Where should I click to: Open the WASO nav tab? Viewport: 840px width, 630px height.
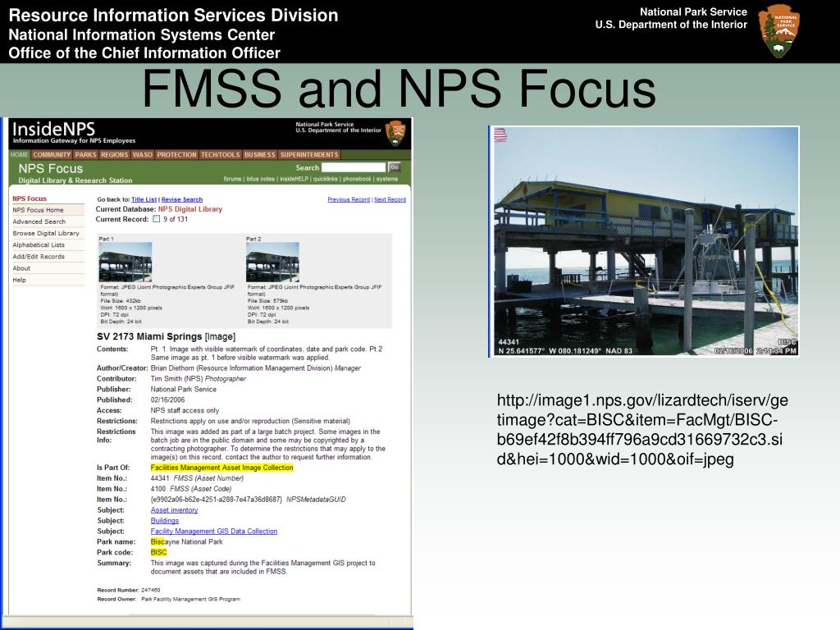pyautogui.click(x=143, y=155)
